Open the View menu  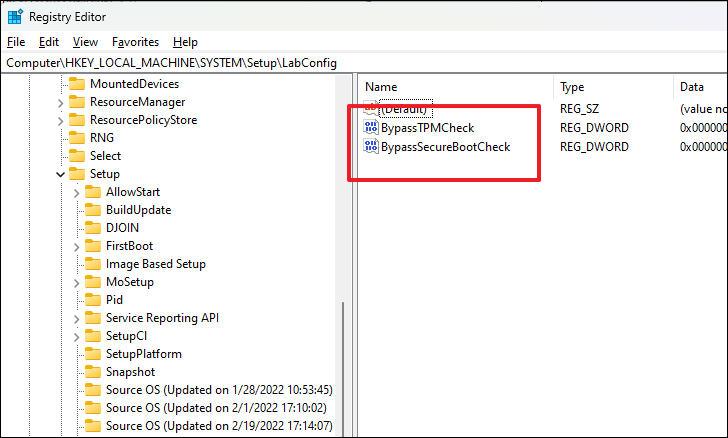pos(85,42)
